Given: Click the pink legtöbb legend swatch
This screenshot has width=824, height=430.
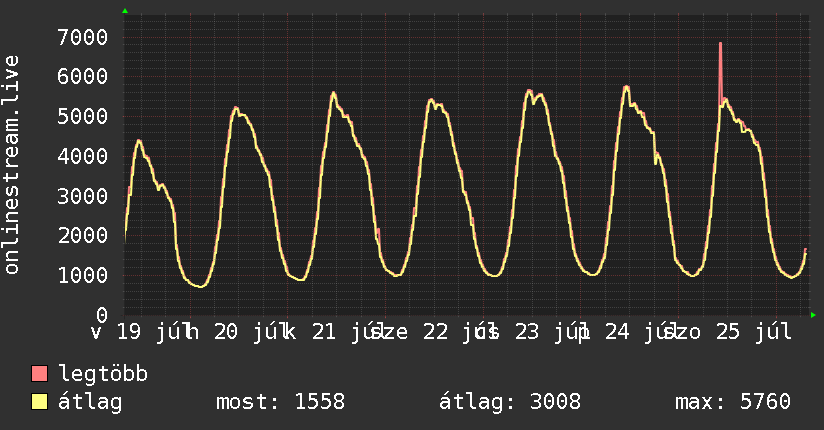Looking at the screenshot, I should 39,373.
